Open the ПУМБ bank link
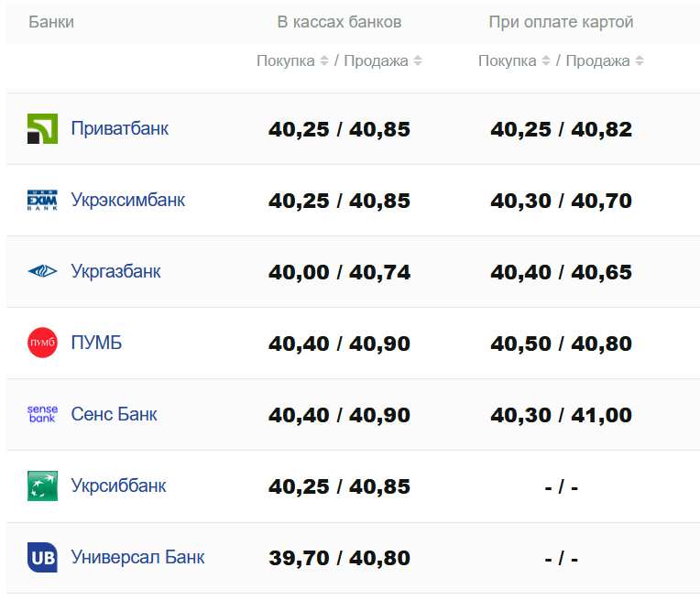Screen dimensions: 700x600 coord(96,343)
